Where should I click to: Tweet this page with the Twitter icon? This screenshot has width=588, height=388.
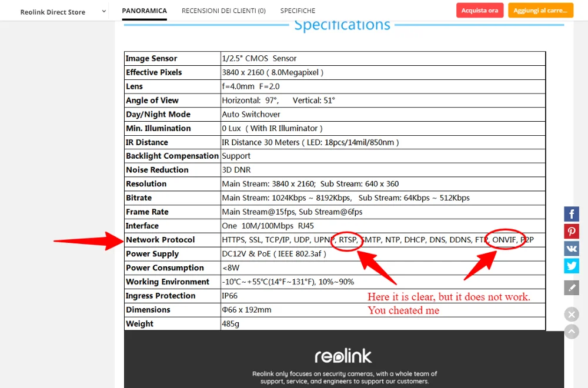click(571, 266)
